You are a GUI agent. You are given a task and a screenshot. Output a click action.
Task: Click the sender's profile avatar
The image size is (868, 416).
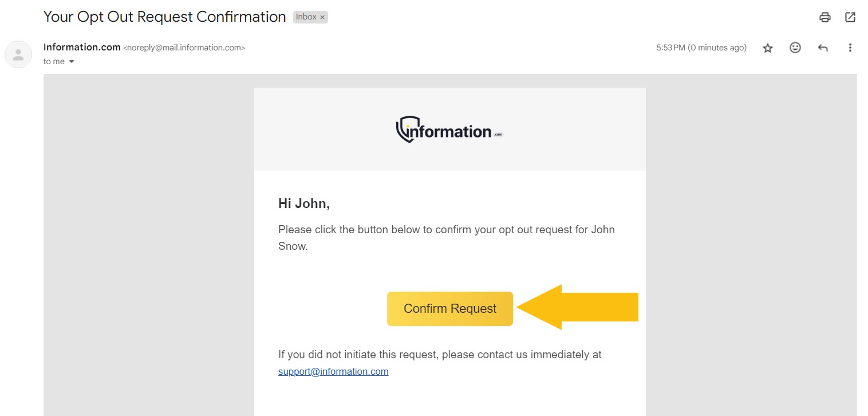click(18, 54)
